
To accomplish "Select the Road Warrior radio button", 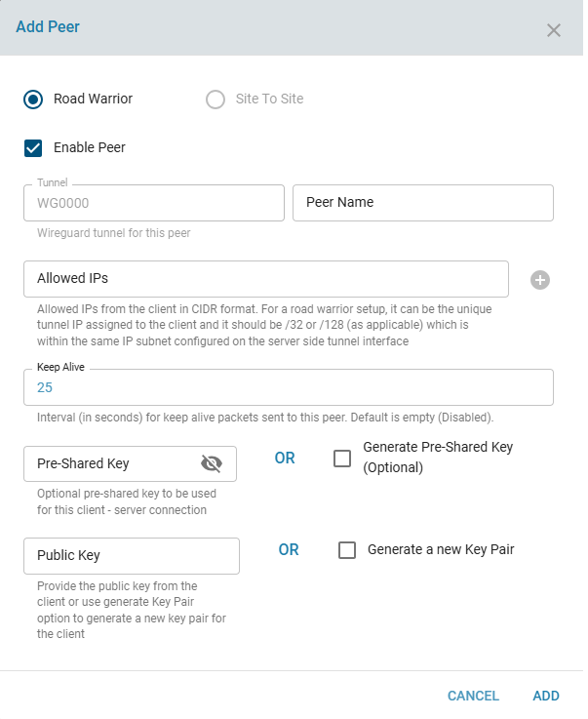I will tap(34, 100).
